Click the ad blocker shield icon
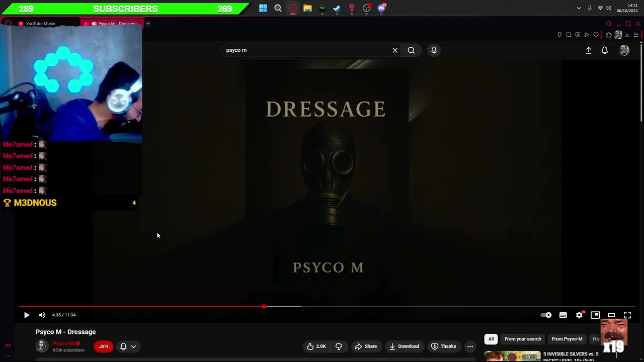The width and height of the screenshot is (644, 362). [578, 35]
